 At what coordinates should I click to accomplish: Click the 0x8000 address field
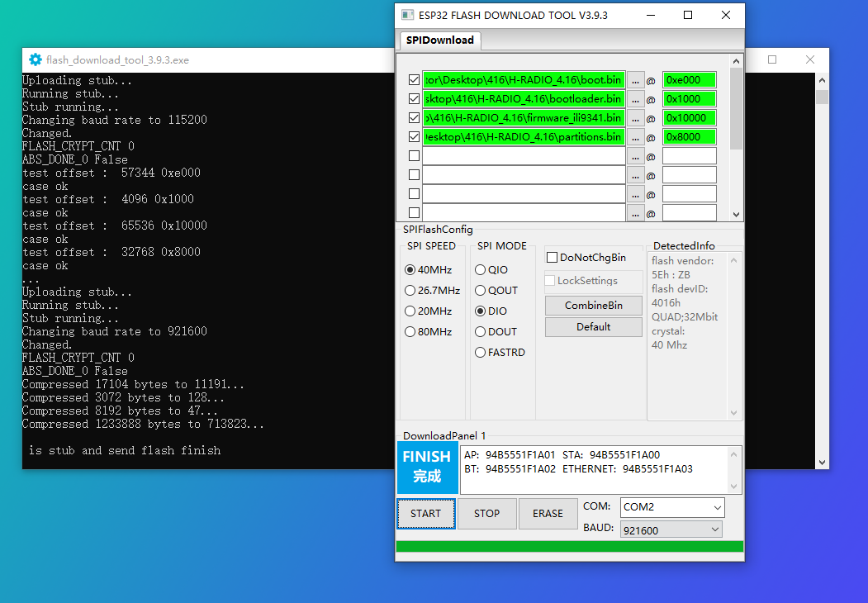689,137
